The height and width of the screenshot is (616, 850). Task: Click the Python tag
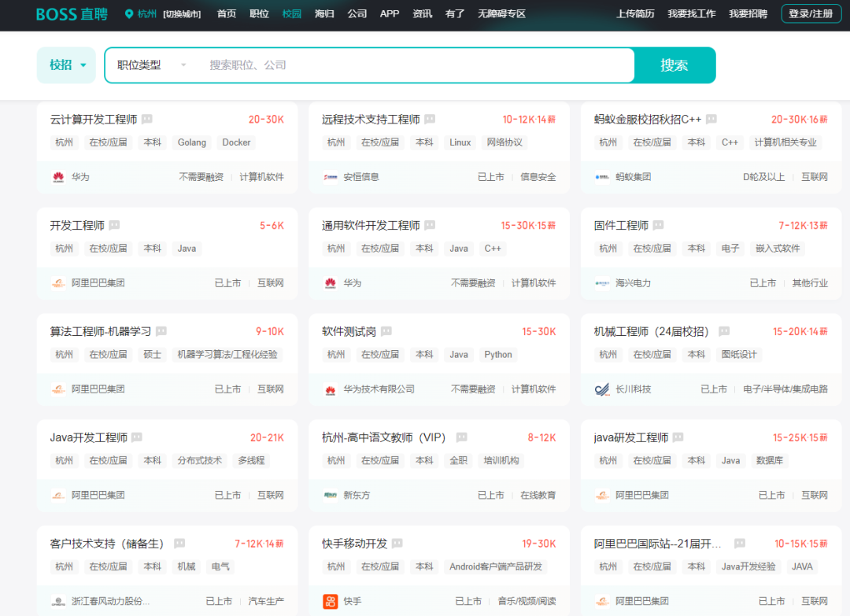[498, 355]
